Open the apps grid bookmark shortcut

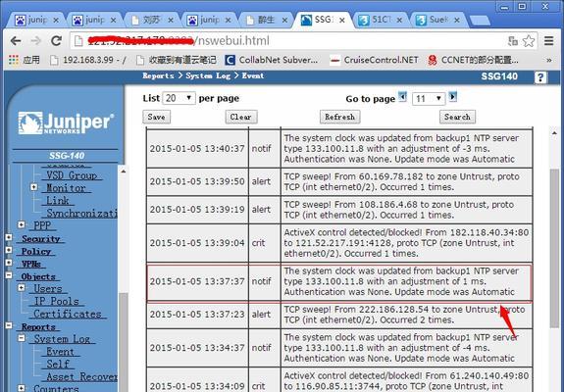pos(14,60)
